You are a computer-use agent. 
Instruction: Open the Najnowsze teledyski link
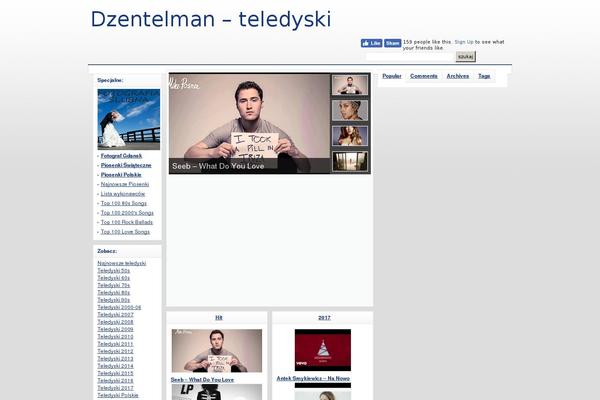pyautogui.click(x=122, y=263)
